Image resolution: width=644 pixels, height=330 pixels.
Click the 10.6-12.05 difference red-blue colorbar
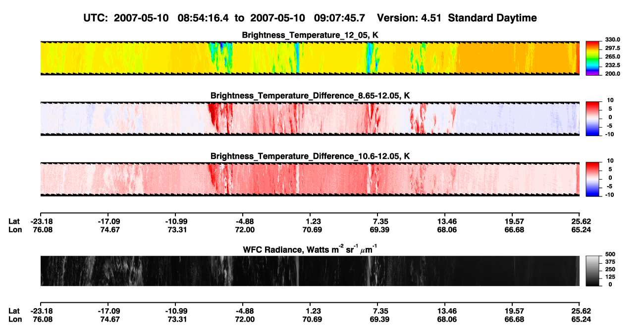[x=592, y=178]
